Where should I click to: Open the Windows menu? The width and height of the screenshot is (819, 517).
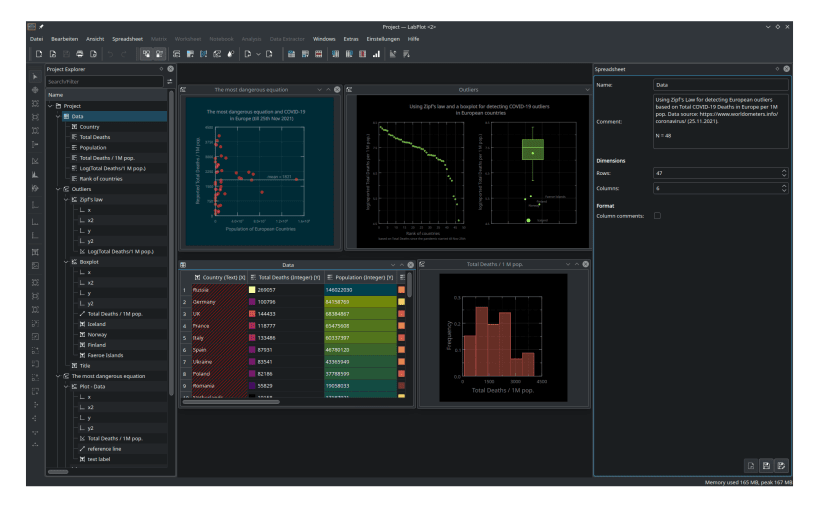[324, 39]
